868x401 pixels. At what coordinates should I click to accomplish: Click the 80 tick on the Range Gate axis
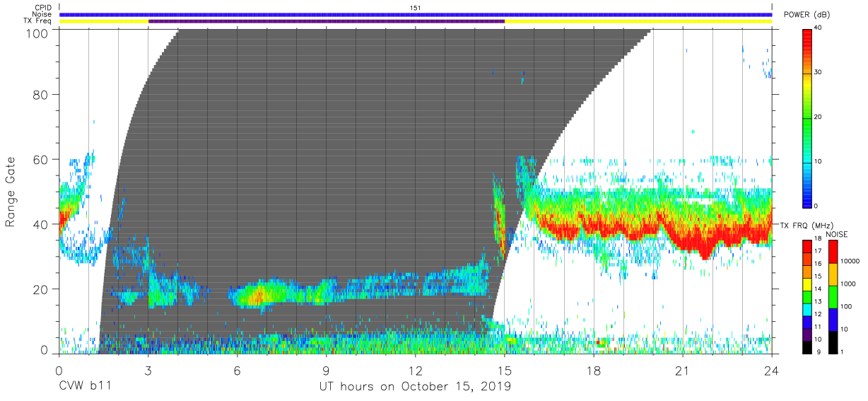click(x=41, y=95)
